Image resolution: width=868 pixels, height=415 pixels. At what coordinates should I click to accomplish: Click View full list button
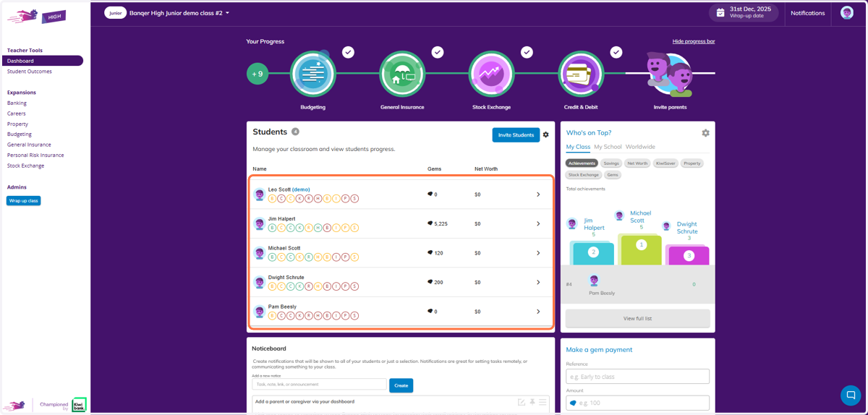click(637, 318)
